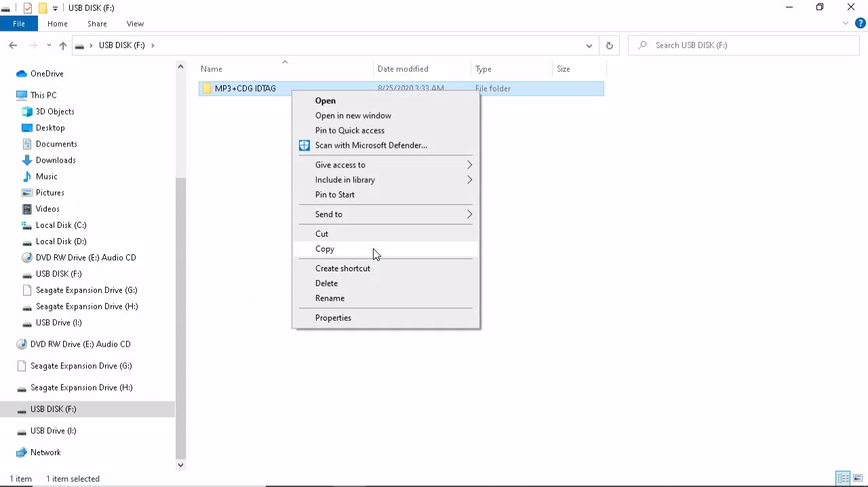868x487 pixels.
Task: Expand the Send to submenu
Action: point(469,214)
